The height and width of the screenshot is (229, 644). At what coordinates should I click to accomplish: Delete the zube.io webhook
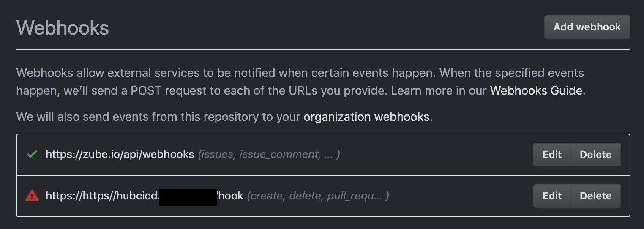coord(595,155)
